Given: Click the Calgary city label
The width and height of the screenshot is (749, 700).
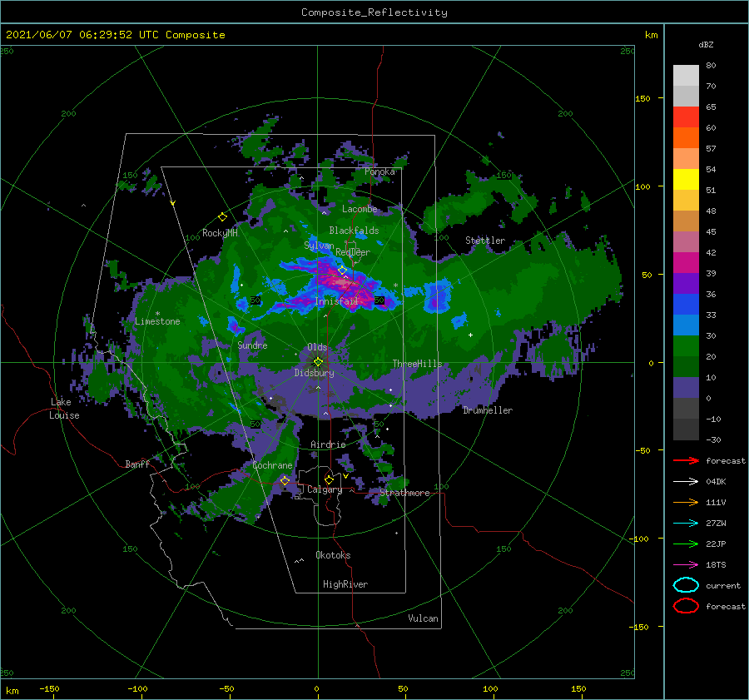Looking at the screenshot, I should click(325, 489).
